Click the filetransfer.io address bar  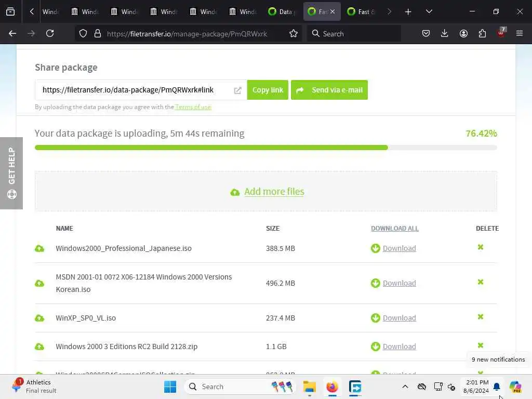(187, 34)
